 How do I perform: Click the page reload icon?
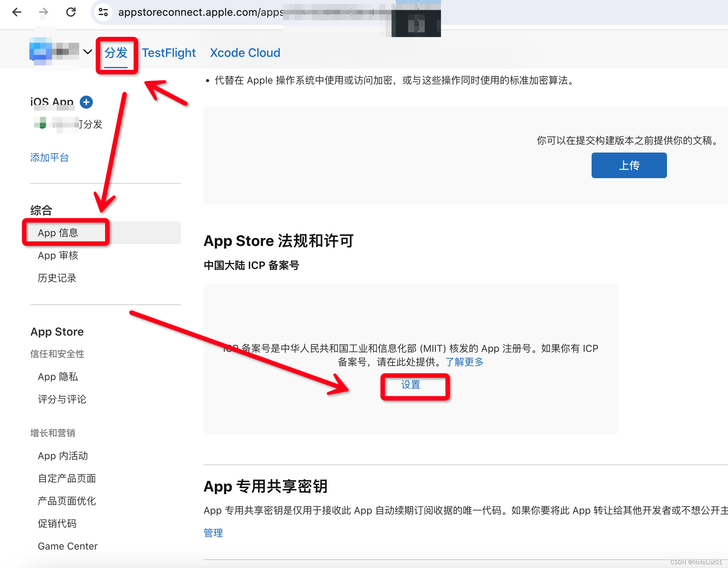click(x=71, y=12)
